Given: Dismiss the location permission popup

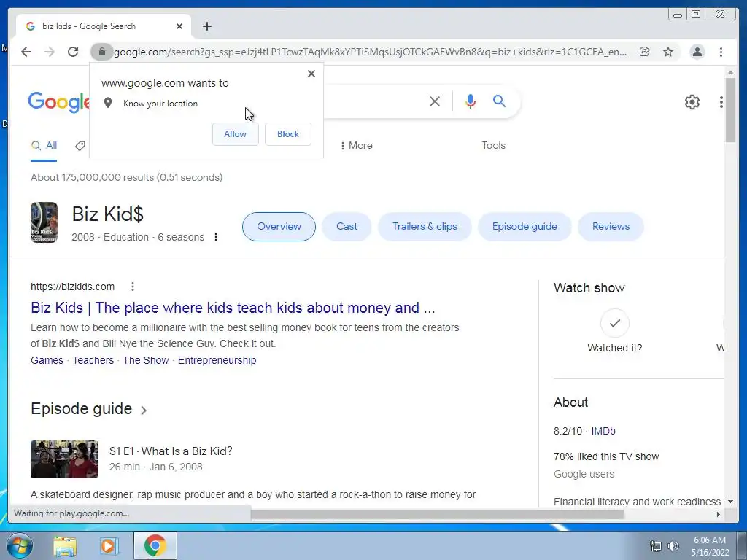Looking at the screenshot, I should 311,74.
